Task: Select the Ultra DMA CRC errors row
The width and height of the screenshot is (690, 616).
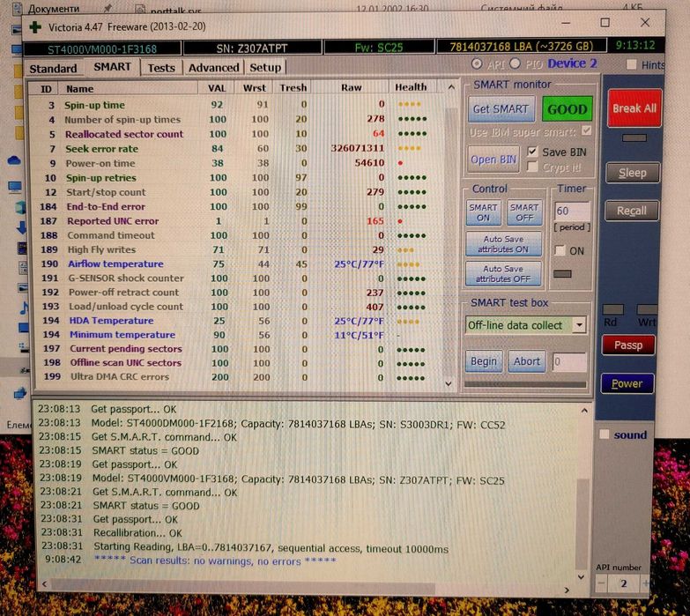Action: point(237,377)
